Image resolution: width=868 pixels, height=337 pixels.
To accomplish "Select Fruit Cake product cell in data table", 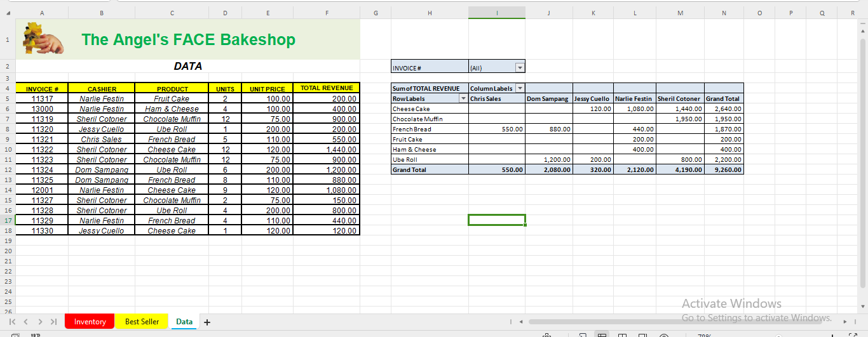I will (172, 98).
